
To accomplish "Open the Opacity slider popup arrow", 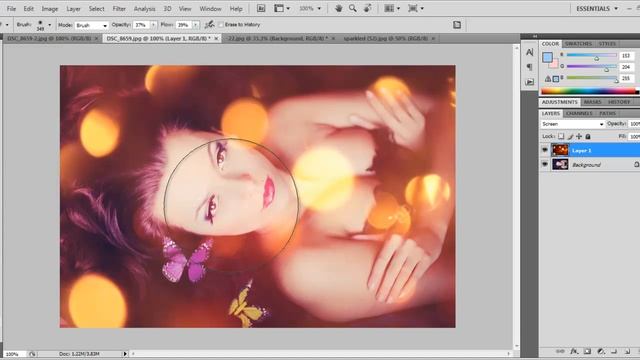I will [x=153, y=25].
